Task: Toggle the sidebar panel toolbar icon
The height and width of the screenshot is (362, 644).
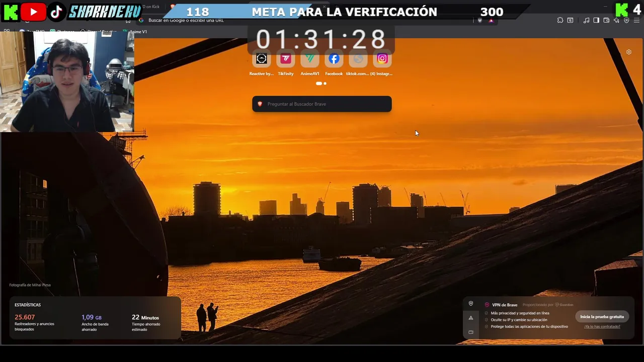Action: (596, 20)
